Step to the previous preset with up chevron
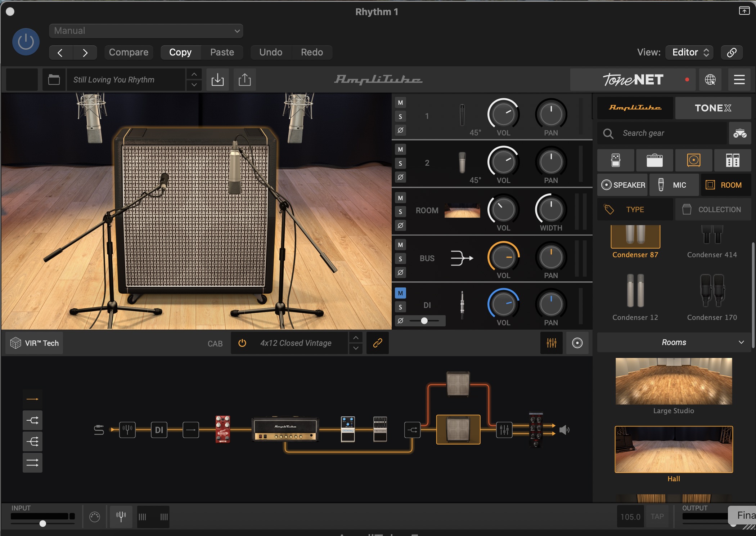The image size is (756, 536). click(x=194, y=75)
